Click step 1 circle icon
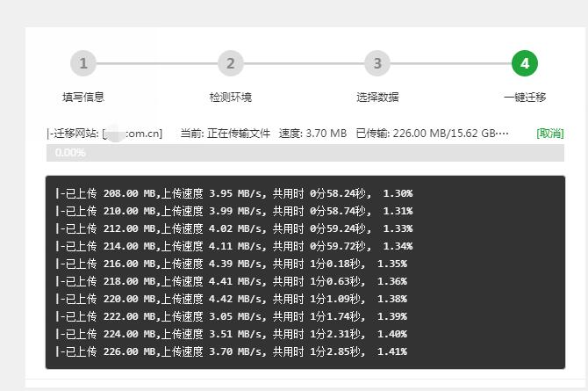The image size is (588, 391). [83, 63]
